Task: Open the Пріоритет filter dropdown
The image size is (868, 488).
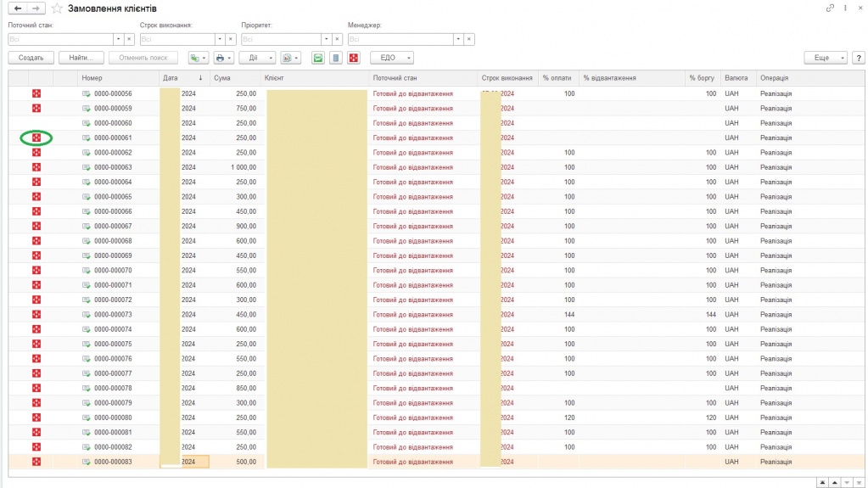Action: pyautogui.click(x=326, y=39)
